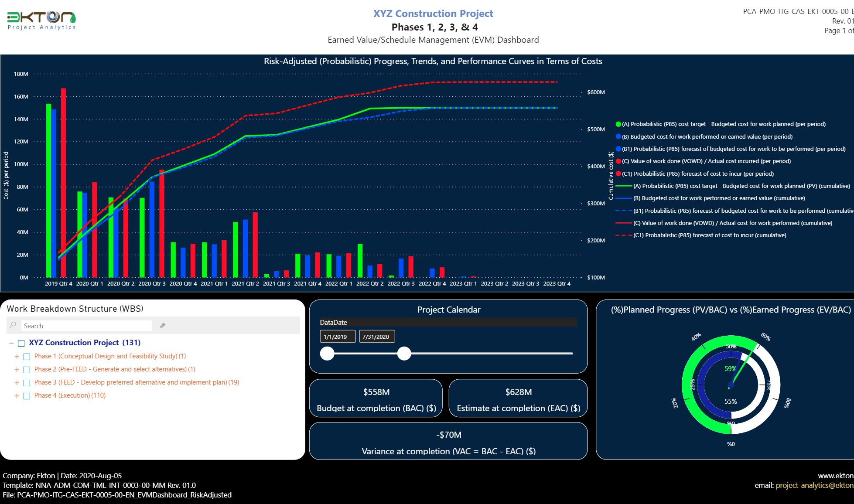The width and height of the screenshot is (854, 504).
Task: Expand the Phase 2 Pre-FEED node
Action: (17, 370)
